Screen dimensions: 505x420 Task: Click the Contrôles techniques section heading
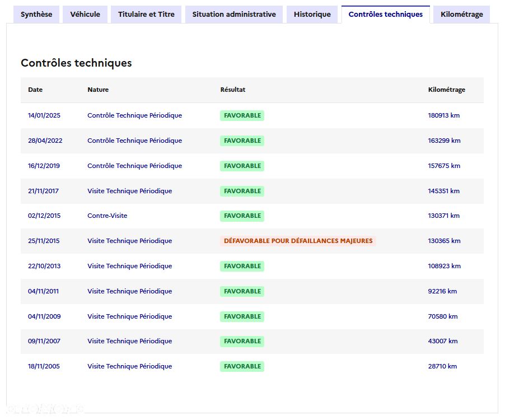(x=76, y=63)
